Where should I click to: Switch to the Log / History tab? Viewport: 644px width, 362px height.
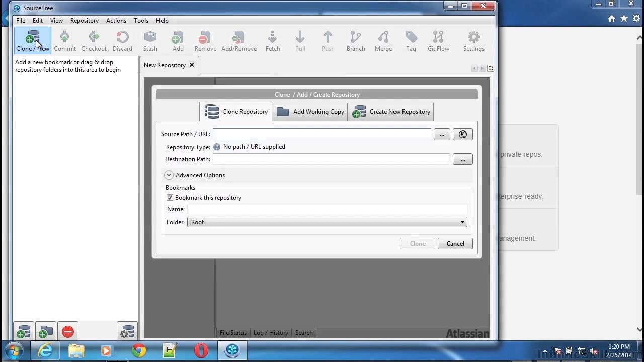coord(271,333)
